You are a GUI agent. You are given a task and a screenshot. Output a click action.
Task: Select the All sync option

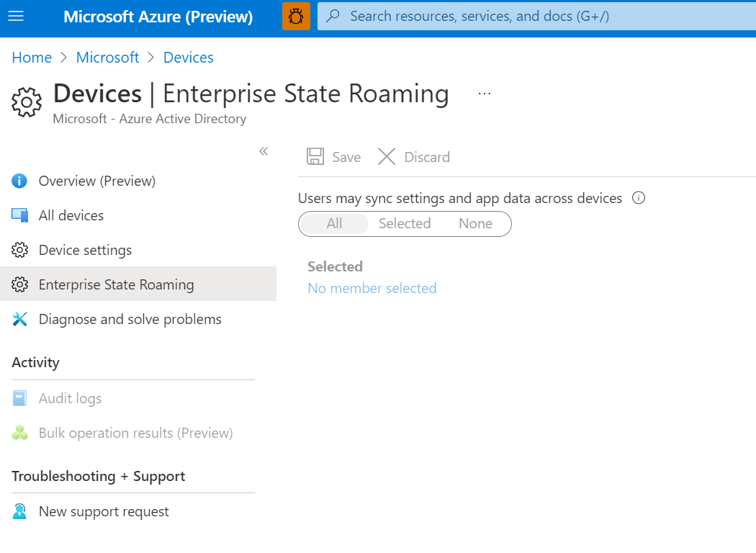334,224
